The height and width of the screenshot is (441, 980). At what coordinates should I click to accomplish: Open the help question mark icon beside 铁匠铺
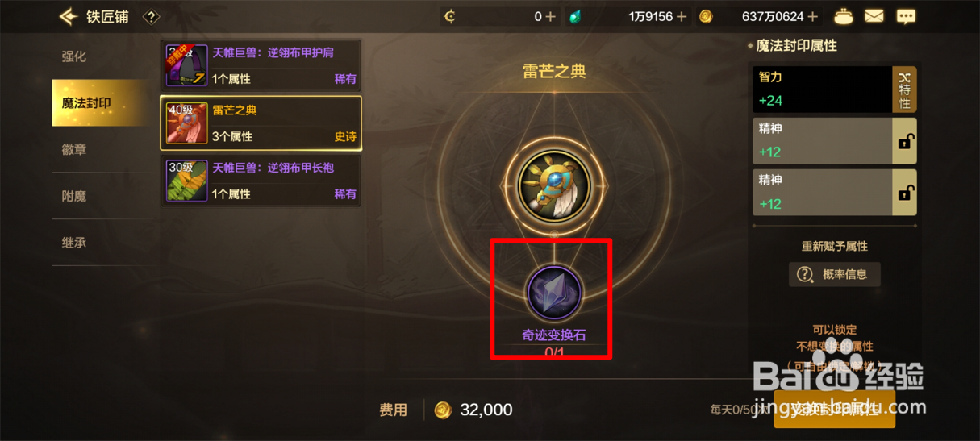[x=151, y=16]
